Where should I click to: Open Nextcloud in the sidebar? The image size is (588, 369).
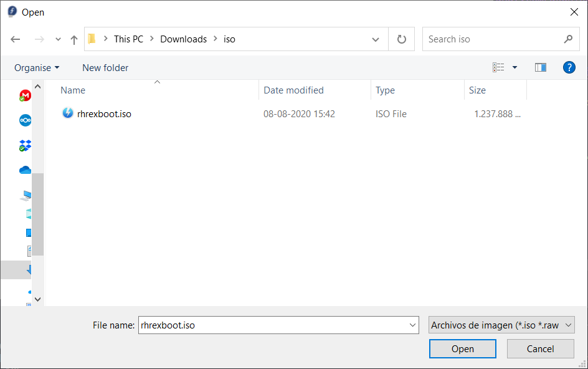(x=25, y=120)
